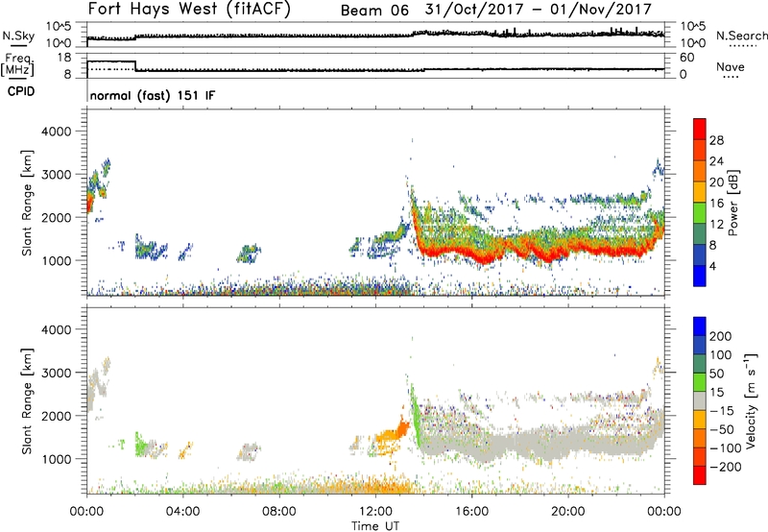Click the '28' value on Power colorbar
Image resolution: width=768 pixels, height=532 pixels.
point(716,140)
